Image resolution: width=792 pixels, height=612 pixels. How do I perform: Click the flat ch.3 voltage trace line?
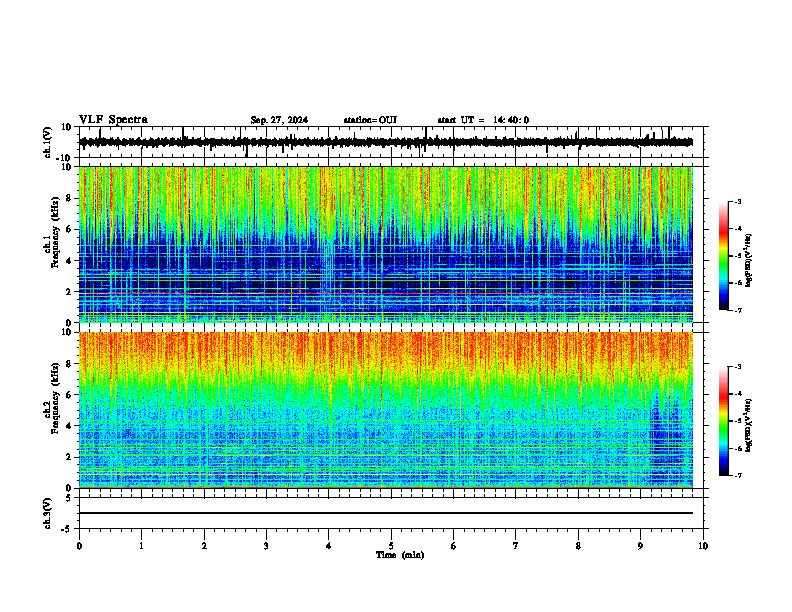pyautogui.click(x=386, y=513)
